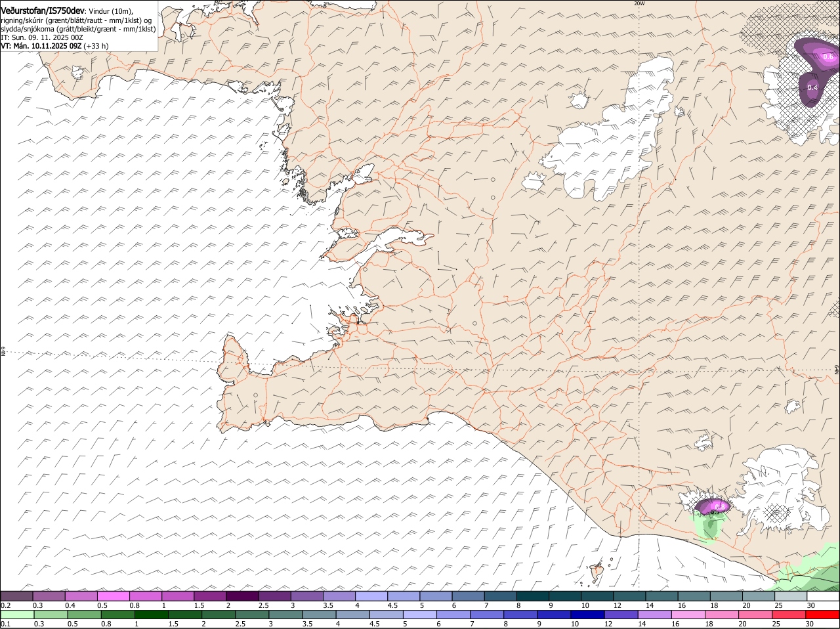Image resolution: width=840 pixels, height=629 pixels.
Task: Click the '3.5' label in upper snow scale
Action: click(x=328, y=605)
